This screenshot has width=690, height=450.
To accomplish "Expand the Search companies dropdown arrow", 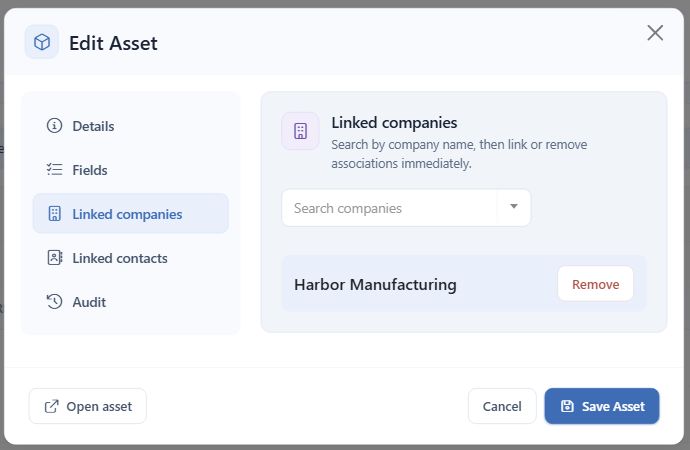I will 514,207.
